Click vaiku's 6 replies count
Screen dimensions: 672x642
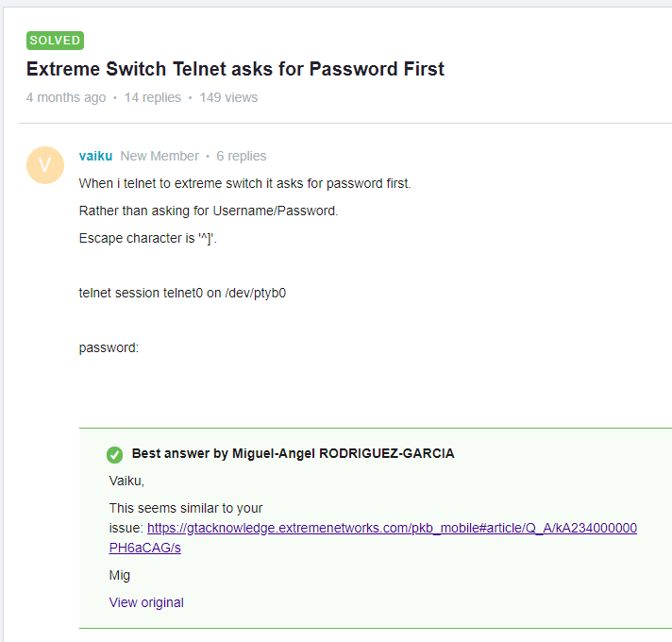242,156
